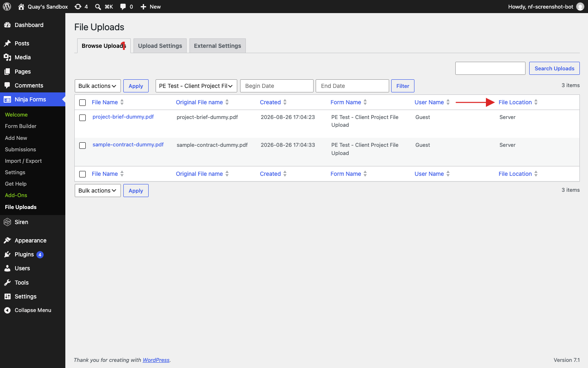Image resolution: width=588 pixels, height=368 pixels.
Task: Click the Plugins plug icon
Action: pyautogui.click(x=7, y=254)
